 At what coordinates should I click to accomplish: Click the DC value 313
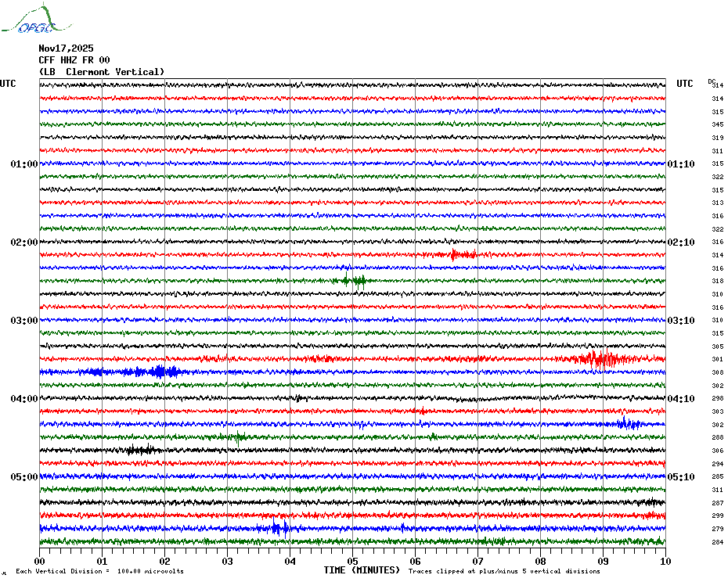(x=718, y=203)
